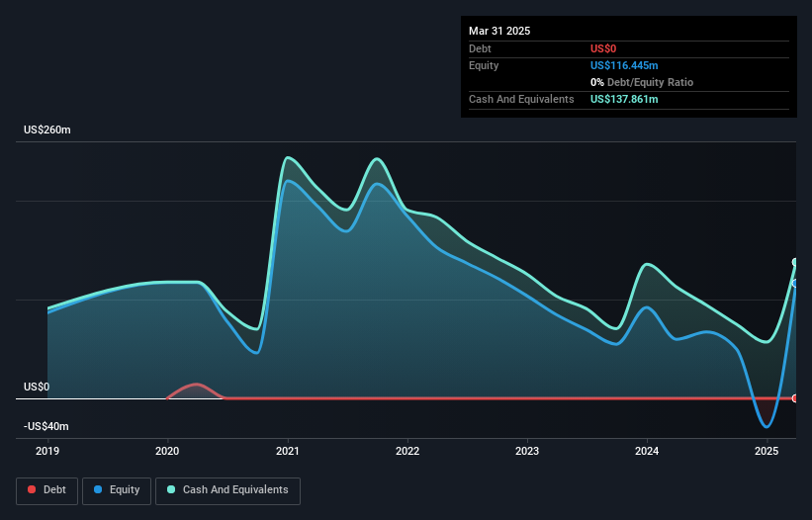This screenshot has height=520, width=812.
Task: Click the 2021 x-axis label
Action: click(x=288, y=451)
